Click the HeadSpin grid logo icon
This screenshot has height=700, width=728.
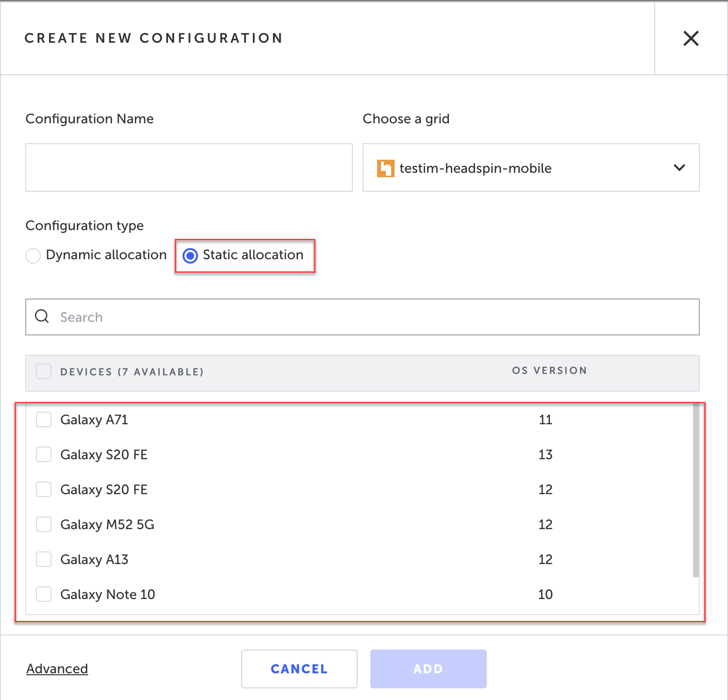(x=385, y=168)
